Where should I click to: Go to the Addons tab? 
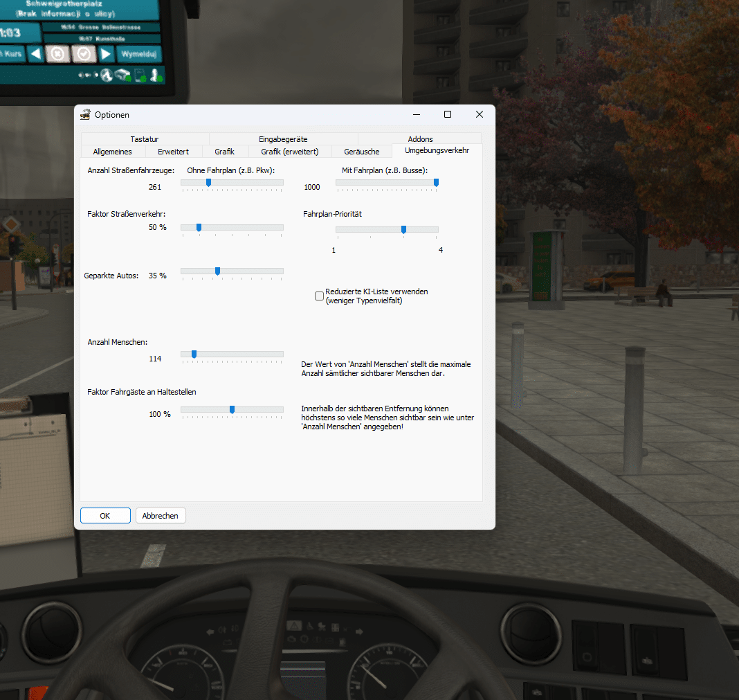tap(420, 139)
